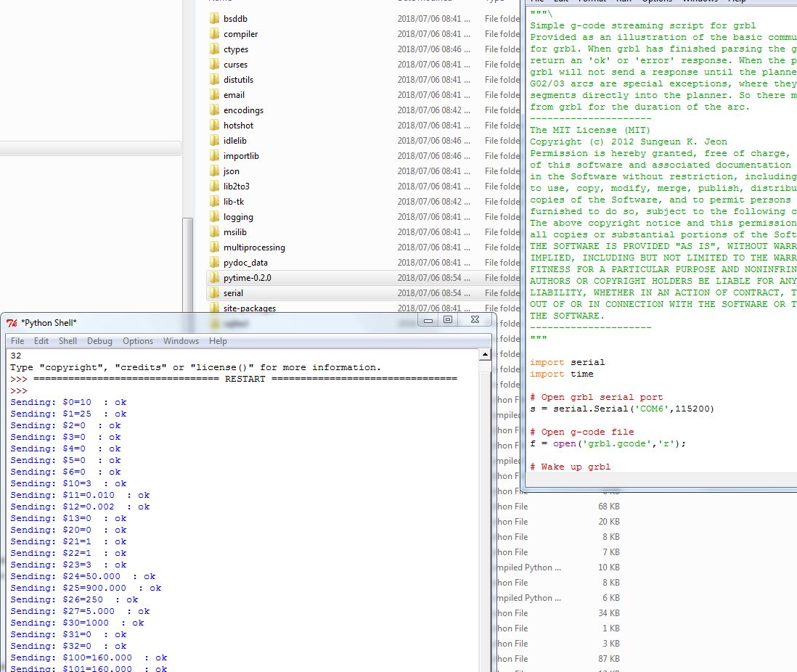The height and width of the screenshot is (672, 797).
Task: Click the copyright/credits/license info line in shell
Action: pyautogui.click(x=196, y=367)
